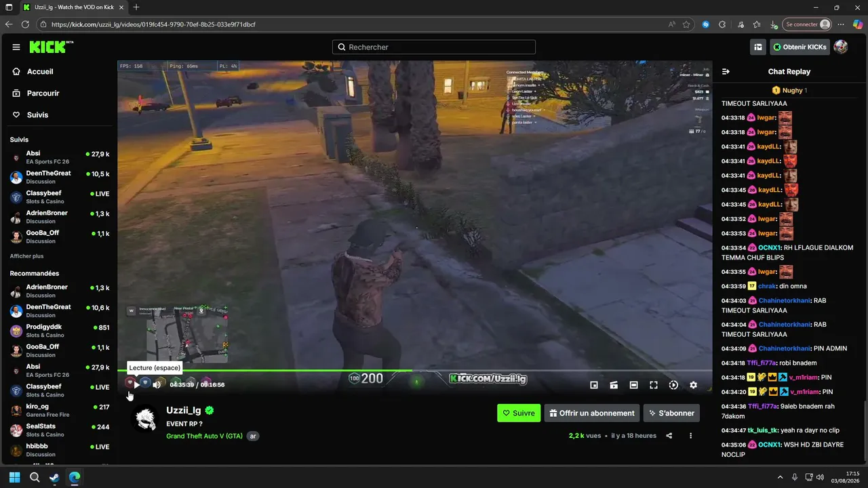Open Read aloud icon in address bar
The height and width of the screenshot is (488, 868).
tap(672, 24)
